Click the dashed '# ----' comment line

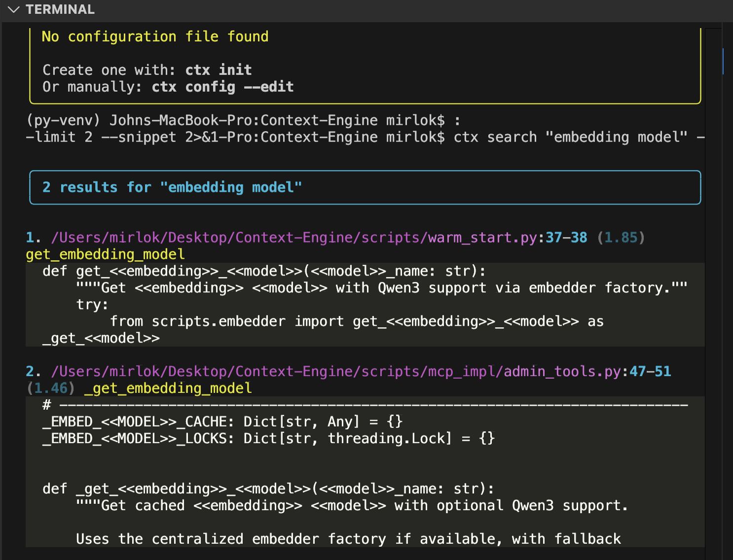coord(366,405)
